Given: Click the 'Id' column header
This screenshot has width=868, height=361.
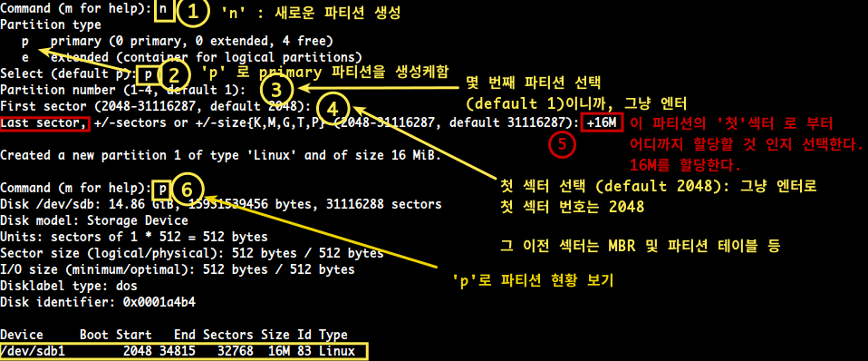Looking at the screenshot, I should click(x=304, y=335).
